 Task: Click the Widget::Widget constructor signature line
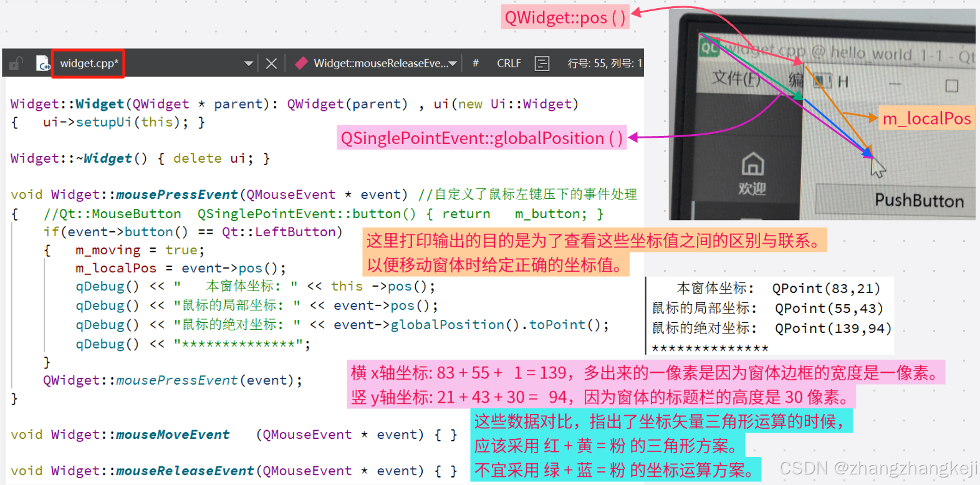[294, 103]
